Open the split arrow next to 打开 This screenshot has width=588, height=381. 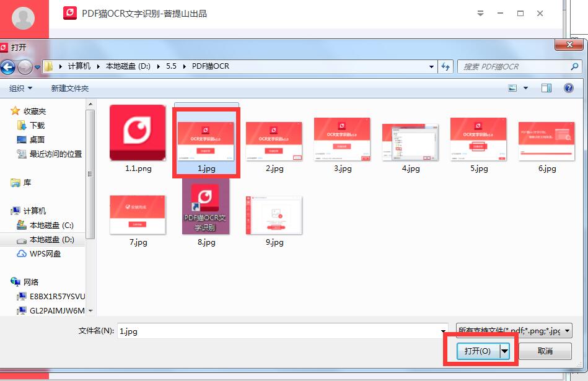505,351
